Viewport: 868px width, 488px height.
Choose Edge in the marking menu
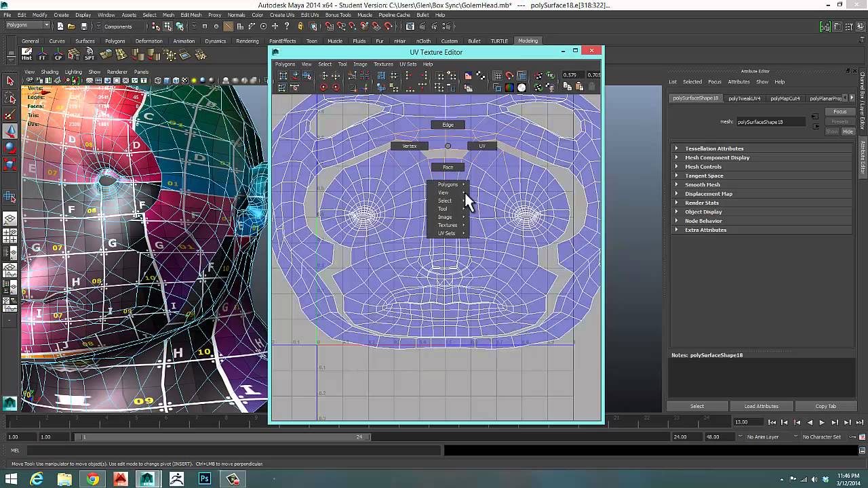point(448,125)
